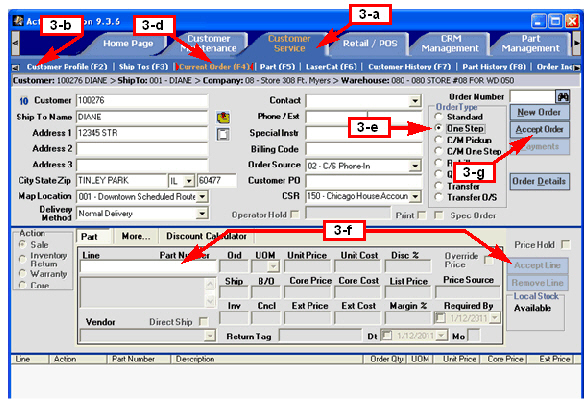Choose the Inventory Return action

(22, 259)
